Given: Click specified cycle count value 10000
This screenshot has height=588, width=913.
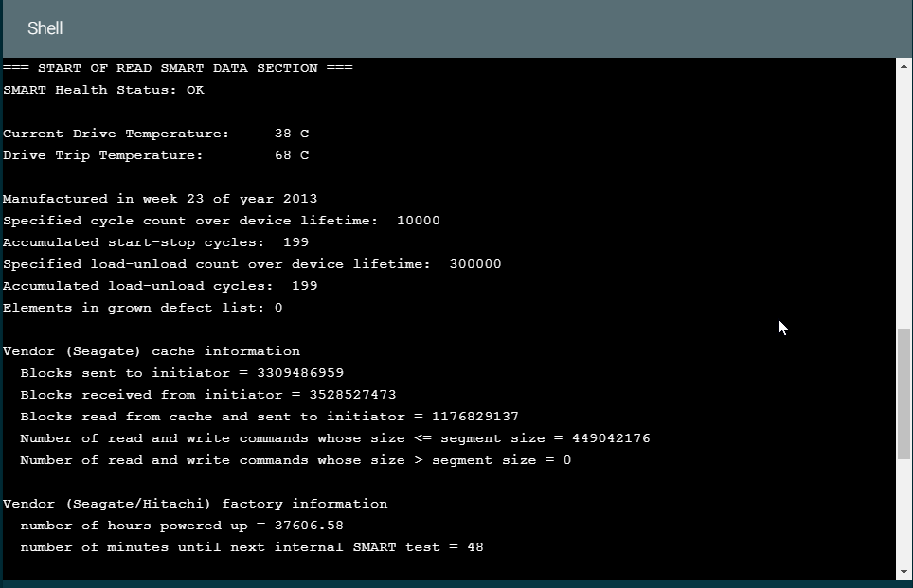Looking at the screenshot, I should [419, 221].
